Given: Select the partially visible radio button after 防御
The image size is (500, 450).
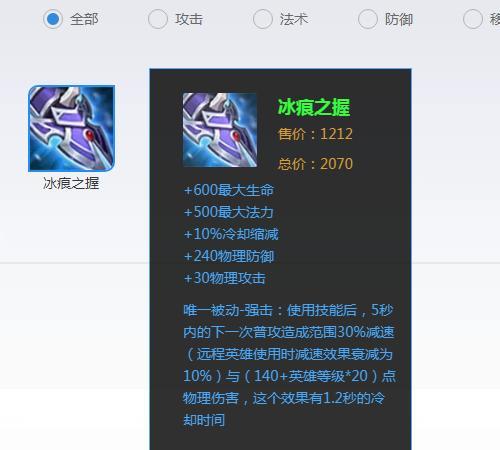Looking at the screenshot, I should (x=473, y=19).
